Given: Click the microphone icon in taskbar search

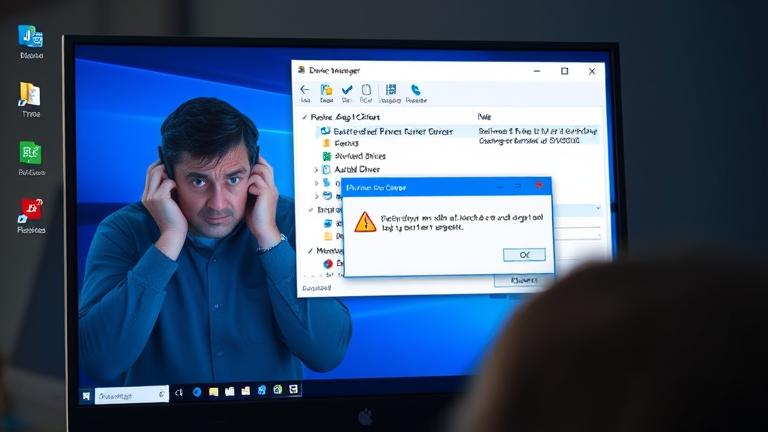Looking at the screenshot, I should [161, 394].
